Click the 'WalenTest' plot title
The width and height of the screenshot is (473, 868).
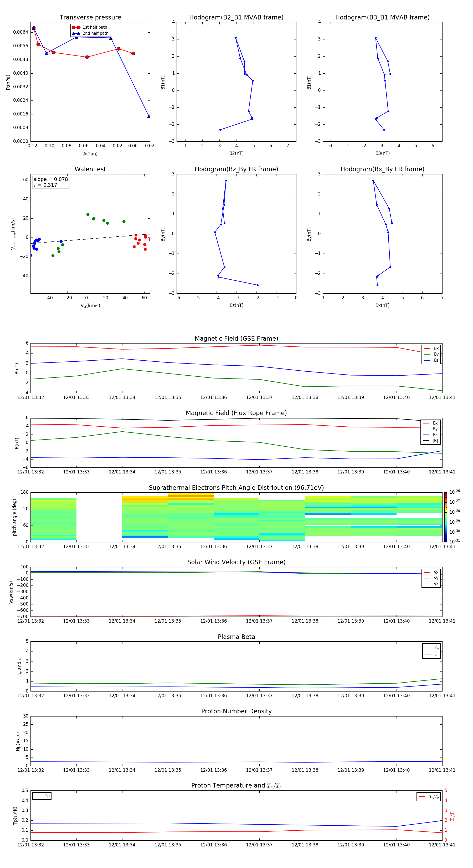[x=90, y=169]
